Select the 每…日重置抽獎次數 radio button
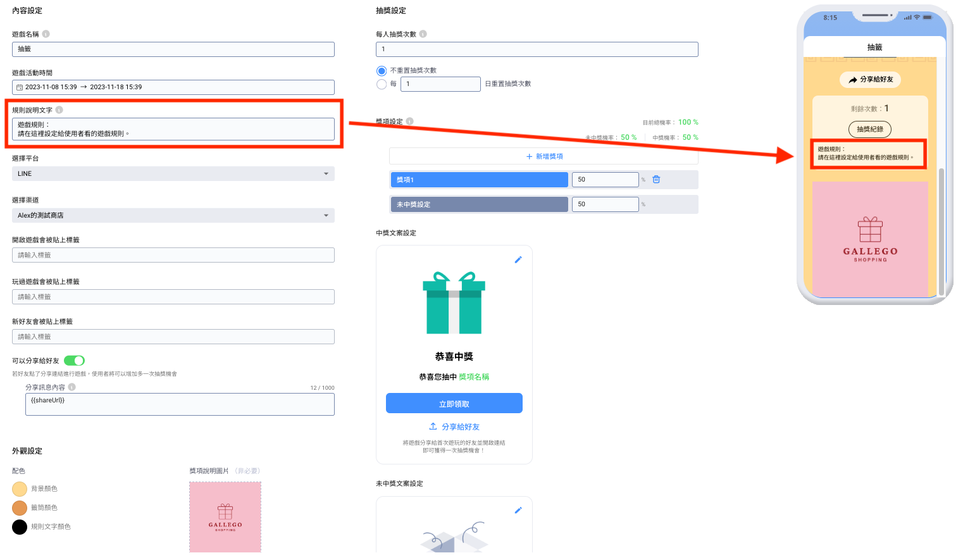Viewport: 963px width, 560px height. click(x=382, y=84)
